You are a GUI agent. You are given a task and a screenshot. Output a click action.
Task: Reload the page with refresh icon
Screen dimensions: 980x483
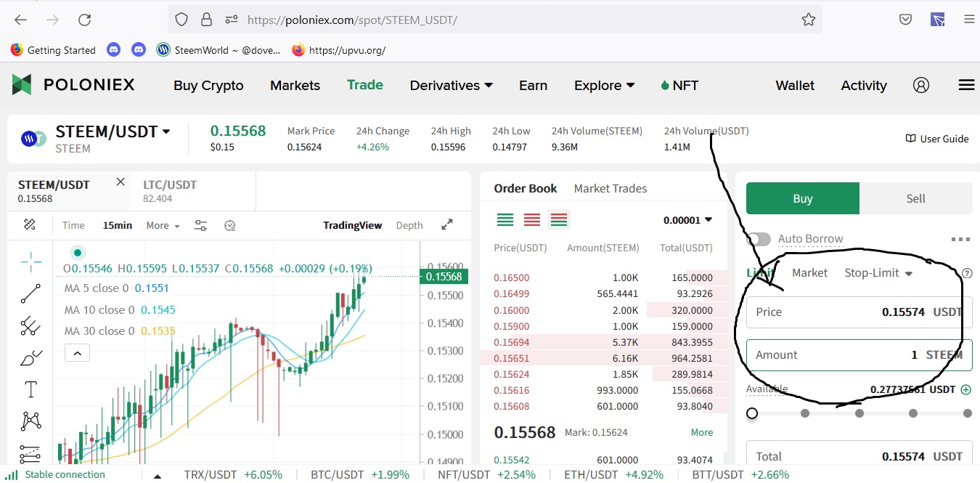coord(85,20)
